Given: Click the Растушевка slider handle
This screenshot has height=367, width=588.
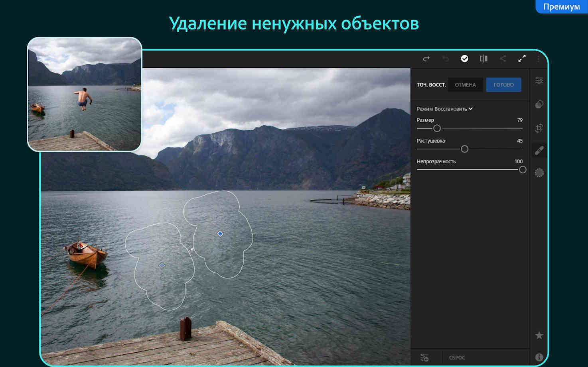Looking at the screenshot, I should point(465,149).
